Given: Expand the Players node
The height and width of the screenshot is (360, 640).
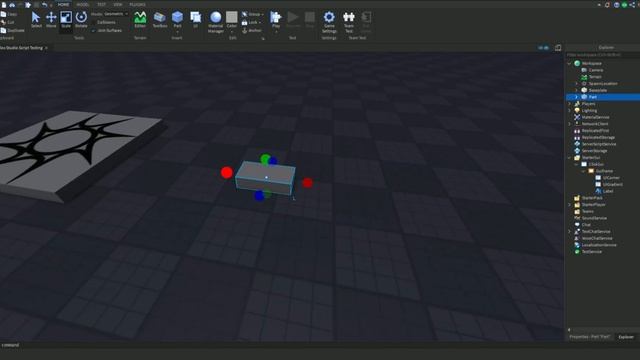Looking at the screenshot, I should pyautogui.click(x=569, y=104).
